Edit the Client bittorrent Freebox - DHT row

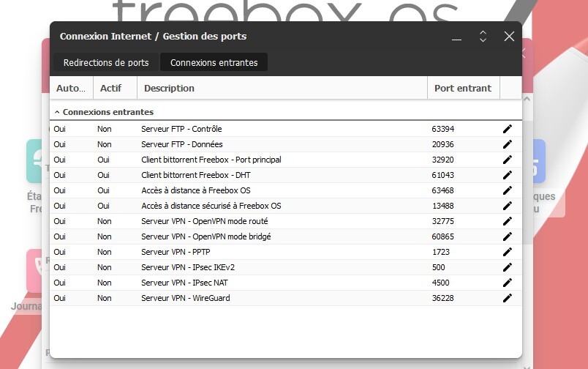508,175
